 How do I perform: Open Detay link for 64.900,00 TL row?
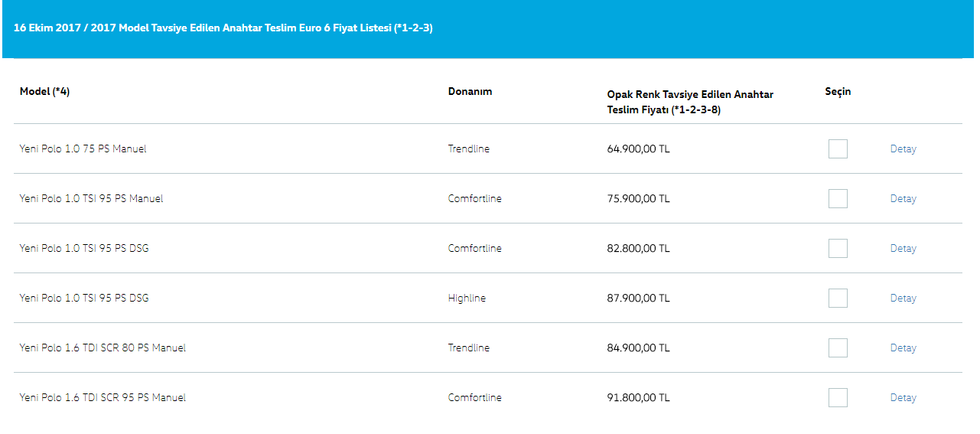(903, 149)
